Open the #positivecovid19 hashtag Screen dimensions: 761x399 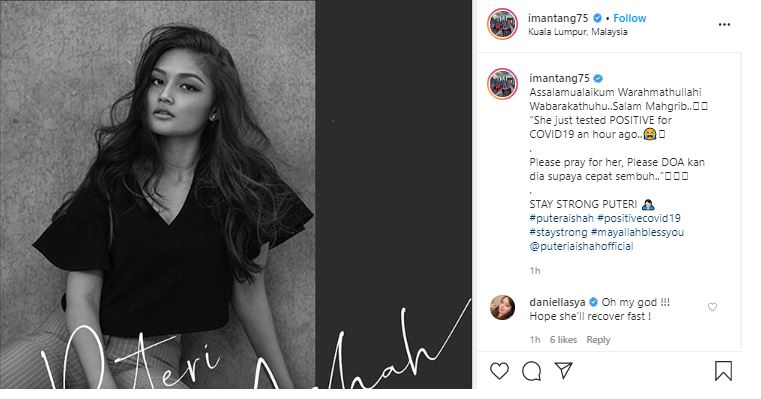click(639, 218)
